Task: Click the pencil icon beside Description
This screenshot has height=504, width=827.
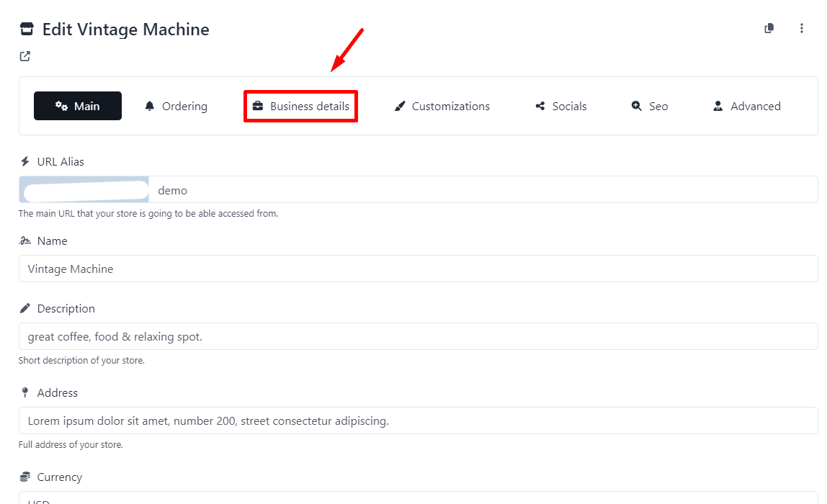Action: coord(25,308)
